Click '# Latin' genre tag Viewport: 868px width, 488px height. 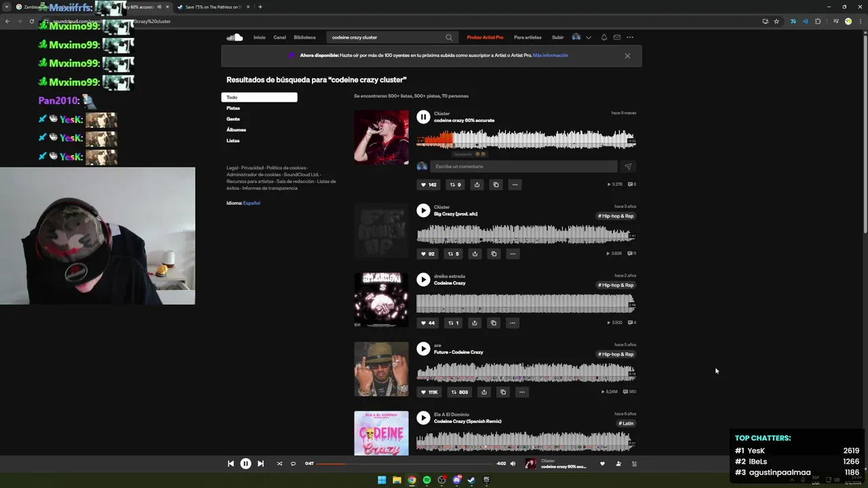point(626,424)
